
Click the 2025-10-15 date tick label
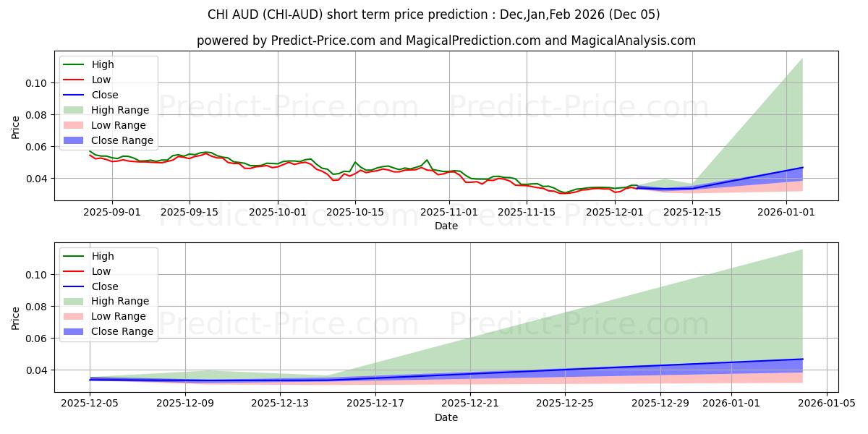[355, 211]
